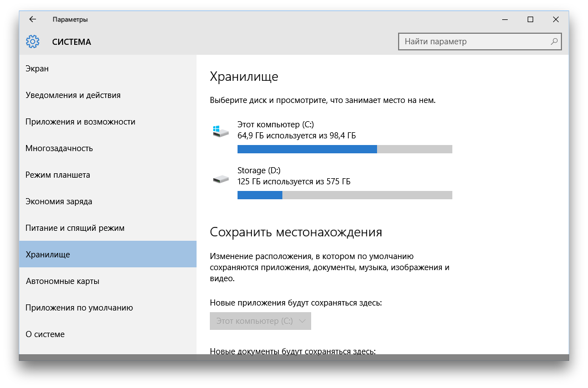Close the Параметры window

point(556,19)
